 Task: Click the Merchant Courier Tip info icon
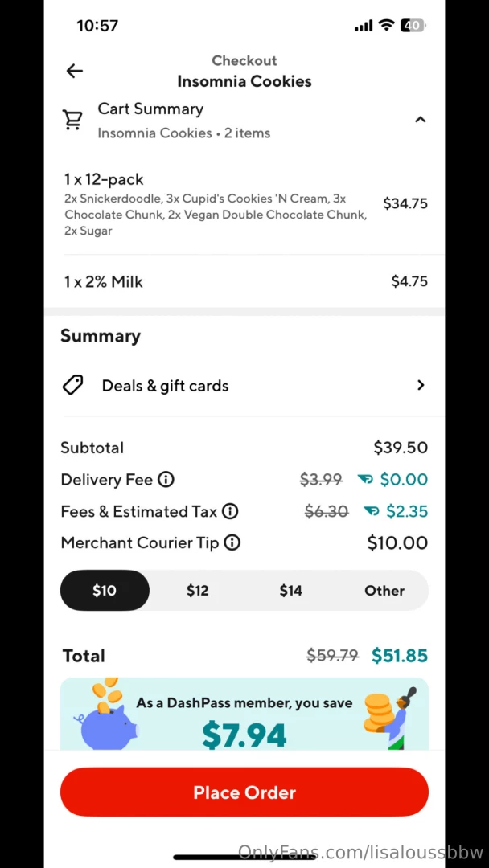tap(232, 542)
